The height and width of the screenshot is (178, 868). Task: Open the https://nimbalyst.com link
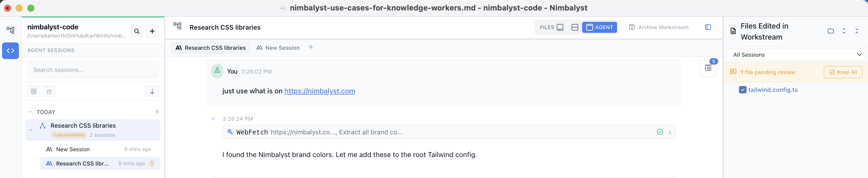pos(320,91)
